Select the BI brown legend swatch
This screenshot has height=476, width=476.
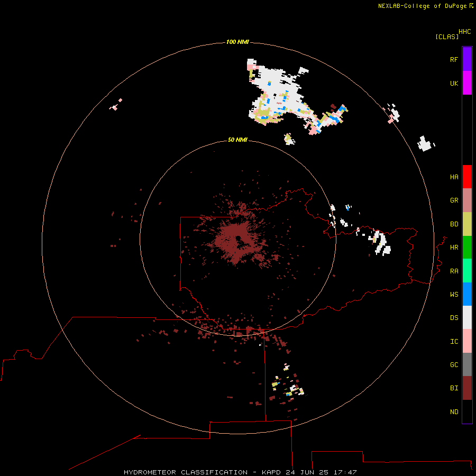point(467,388)
